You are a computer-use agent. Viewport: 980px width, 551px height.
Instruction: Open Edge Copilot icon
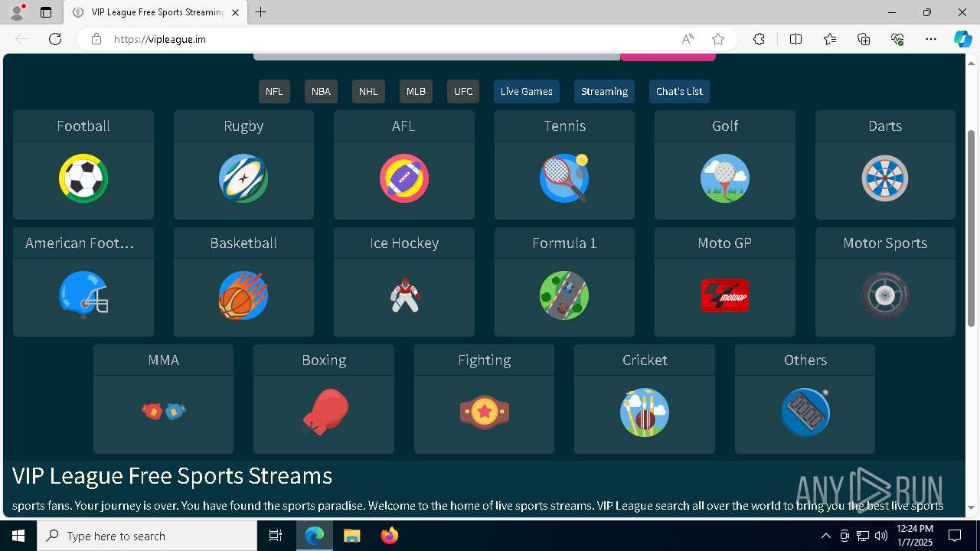[962, 39]
